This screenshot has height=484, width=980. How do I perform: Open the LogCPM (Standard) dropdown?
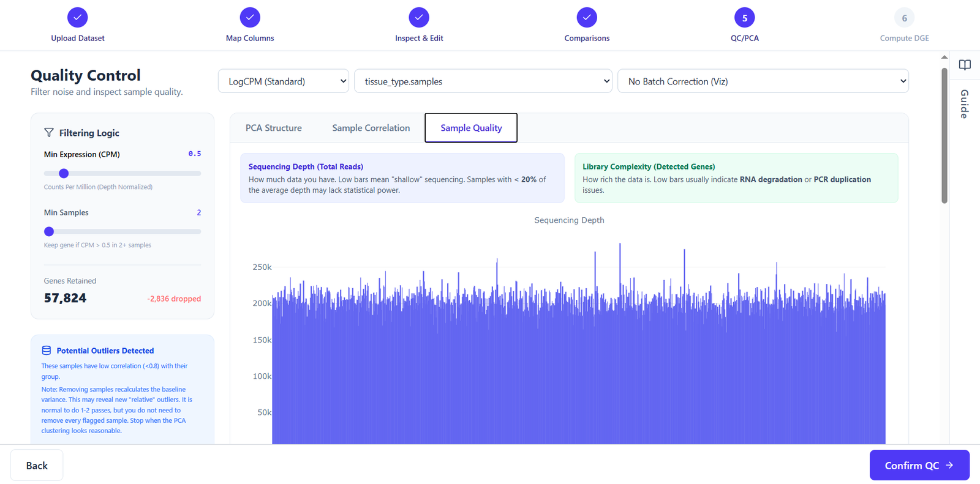[x=284, y=81]
